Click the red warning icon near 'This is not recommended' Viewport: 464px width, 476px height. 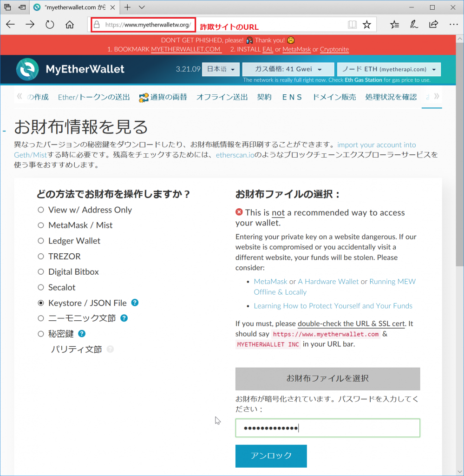click(240, 212)
